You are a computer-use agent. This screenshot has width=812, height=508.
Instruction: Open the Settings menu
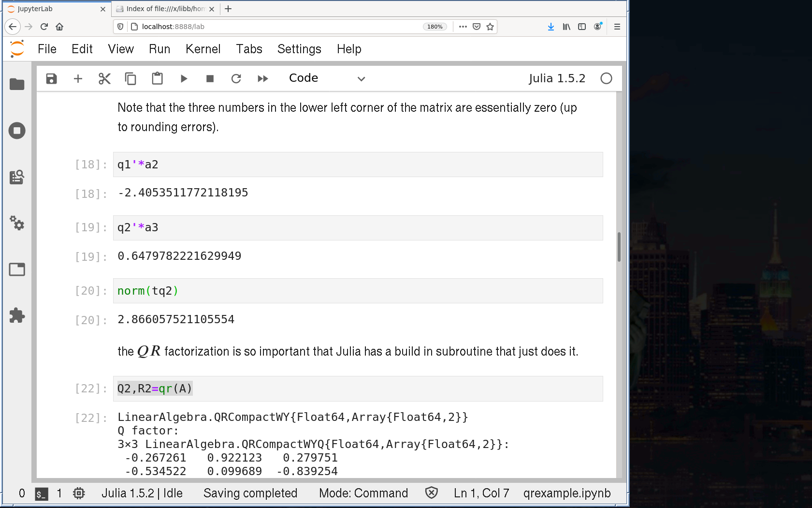(x=299, y=49)
